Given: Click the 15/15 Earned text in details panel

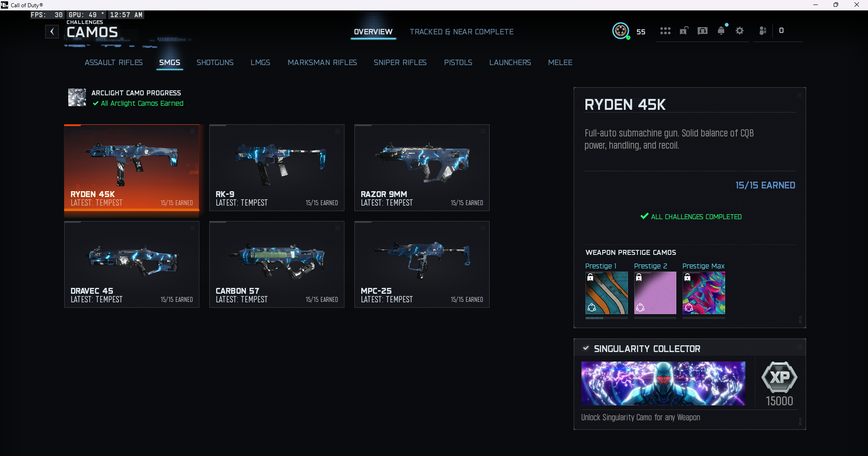Looking at the screenshot, I should pyautogui.click(x=765, y=185).
